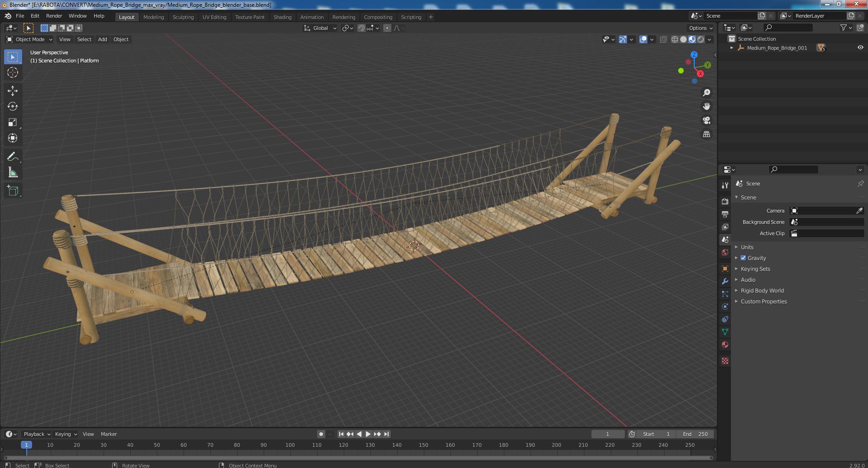This screenshot has width=868, height=468.
Task: Toggle proportional editing button
Action: (387, 28)
